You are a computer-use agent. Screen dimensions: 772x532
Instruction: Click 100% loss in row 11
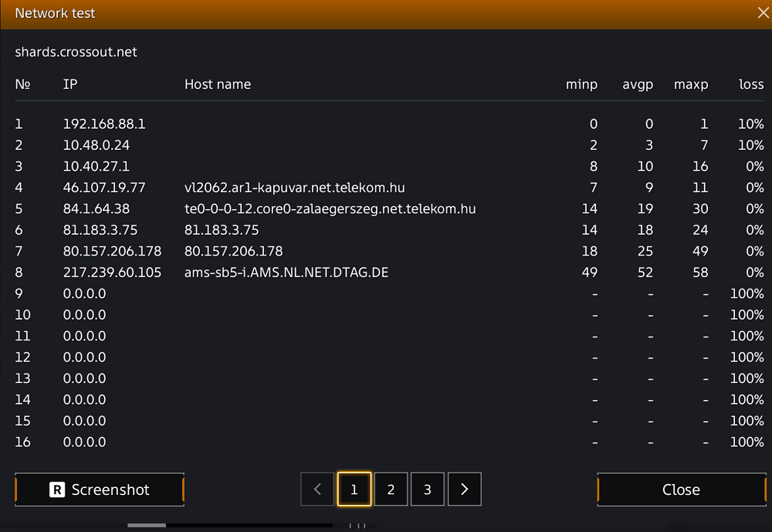(747, 335)
